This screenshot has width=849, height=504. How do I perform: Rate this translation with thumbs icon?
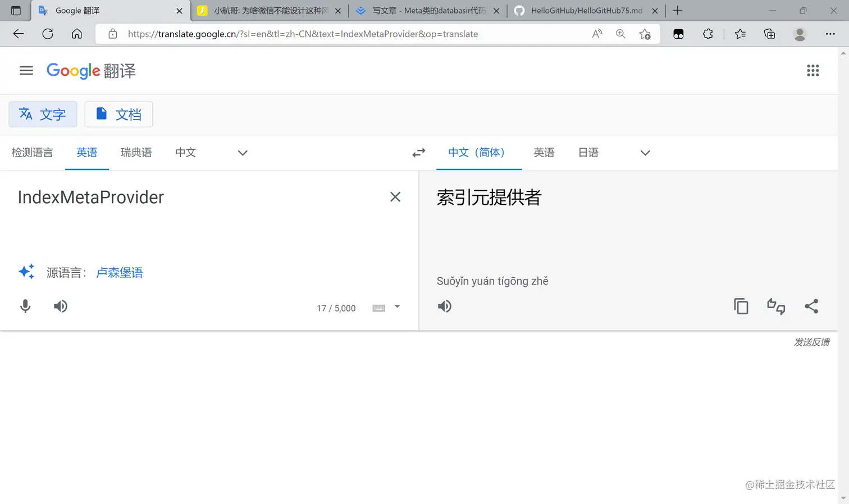tap(776, 306)
